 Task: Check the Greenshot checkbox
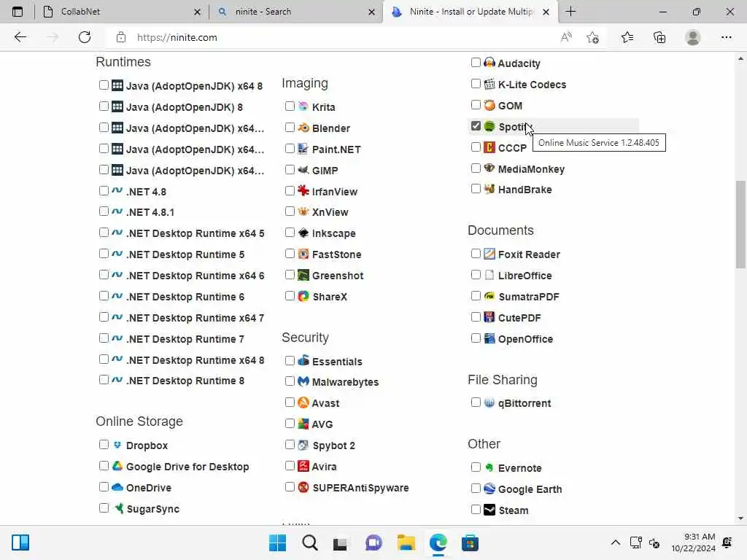(x=290, y=275)
